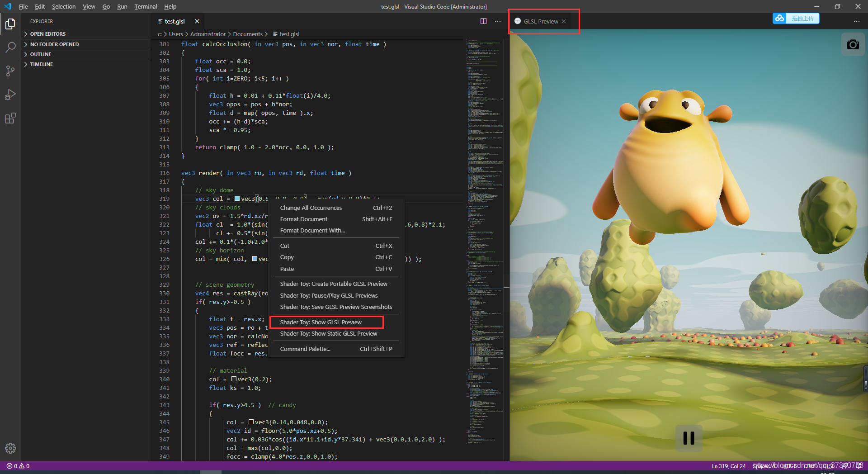The height and width of the screenshot is (474, 868).
Task: Open the Run menu
Action: click(122, 6)
